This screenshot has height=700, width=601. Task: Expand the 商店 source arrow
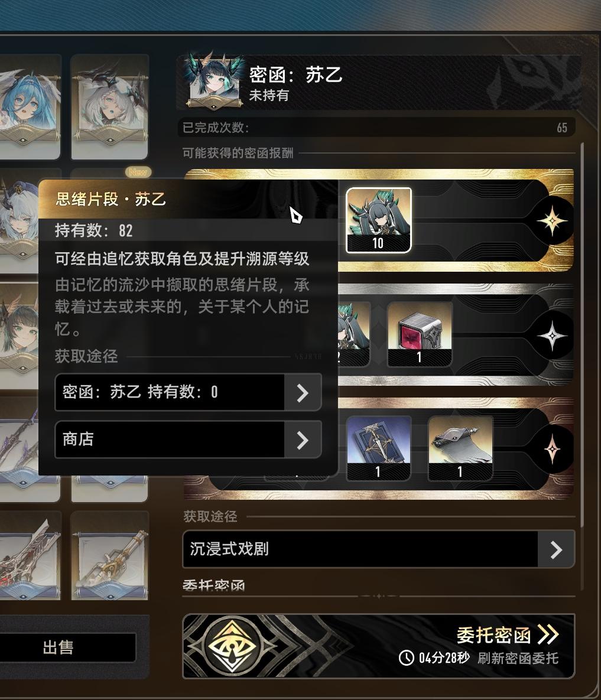303,440
